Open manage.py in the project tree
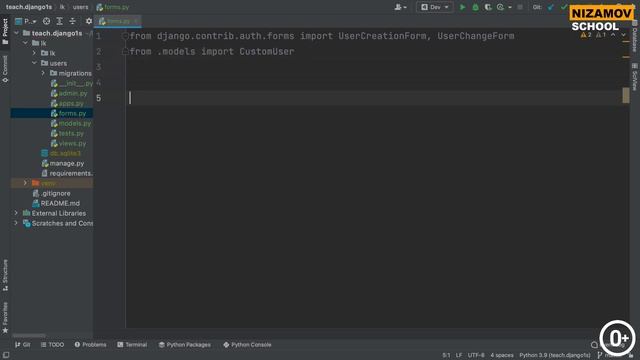This screenshot has width=640, height=360. click(62, 163)
